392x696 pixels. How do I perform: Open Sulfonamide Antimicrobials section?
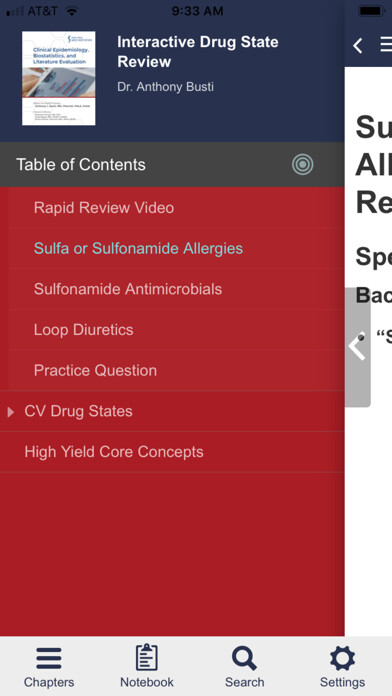click(128, 289)
